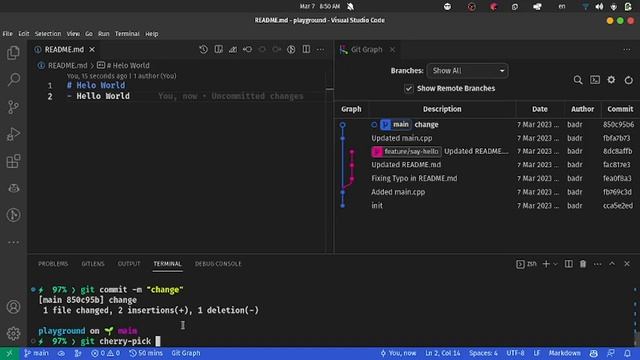Maximize the panel with the chevron up

(x=612, y=264)
